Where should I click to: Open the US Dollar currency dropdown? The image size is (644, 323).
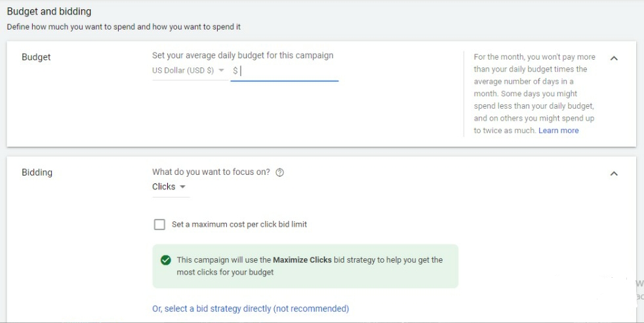point(188,71)
